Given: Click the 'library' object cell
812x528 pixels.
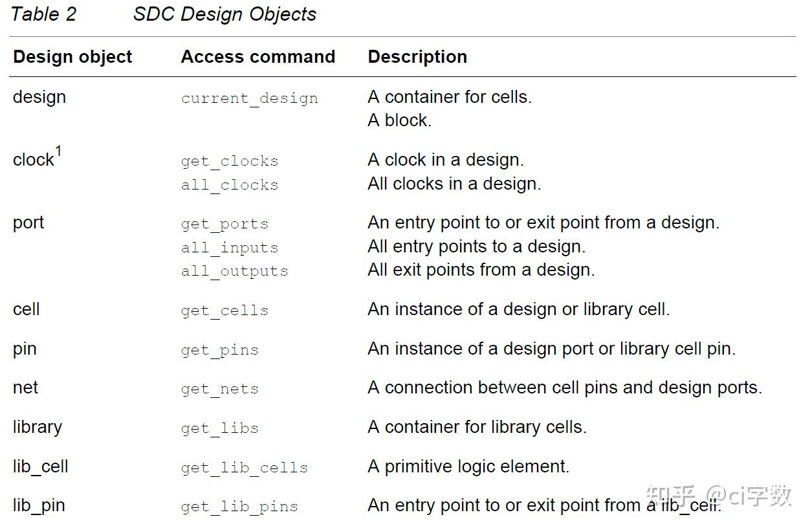Looking at the screenshot, I should (38, 428).
